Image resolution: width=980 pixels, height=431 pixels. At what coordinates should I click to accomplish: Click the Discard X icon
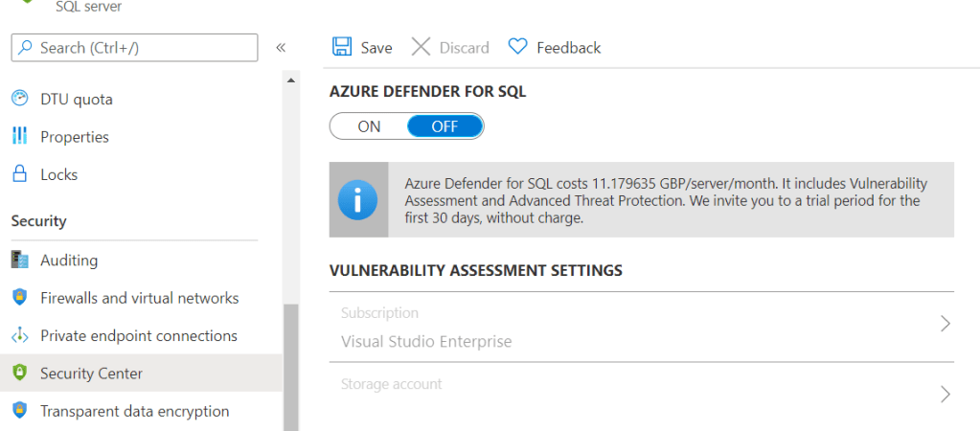[x=421, y=47]
